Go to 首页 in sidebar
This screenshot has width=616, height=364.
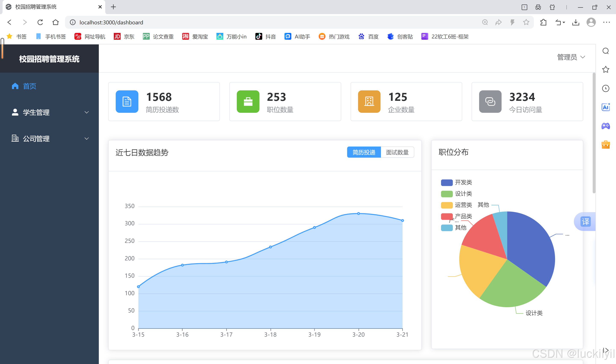pyautogui.click(x=30, y=86)
